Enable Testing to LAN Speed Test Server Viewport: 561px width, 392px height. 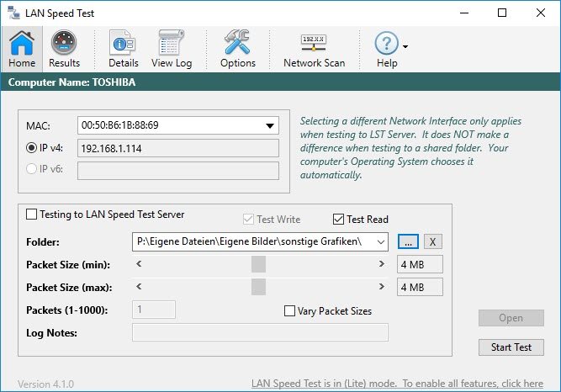(x=31, y=215)
